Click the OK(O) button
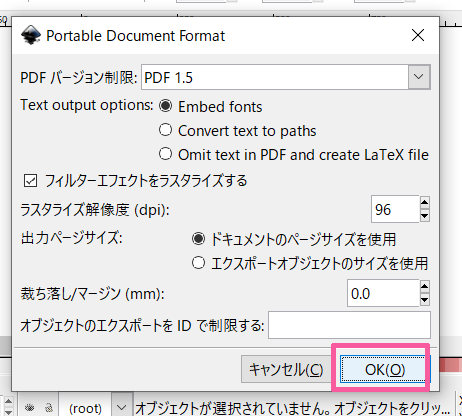Viewport: 462px width, 416px height. click(x=385, y=369)
